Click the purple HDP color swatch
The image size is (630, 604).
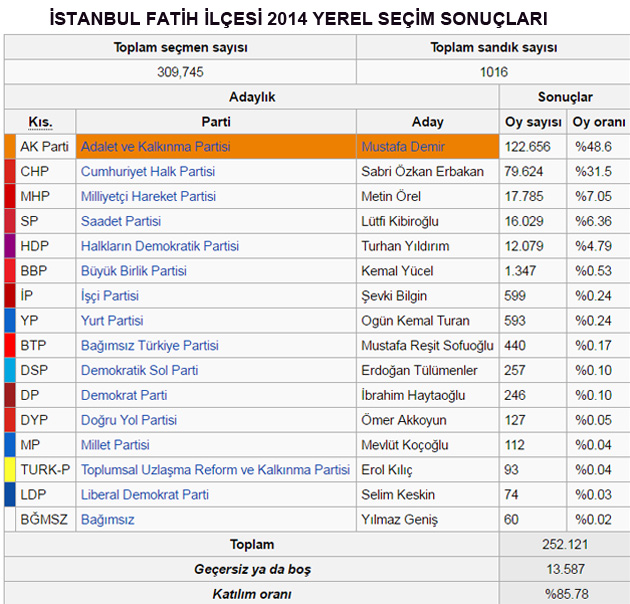tap(10, 246)
